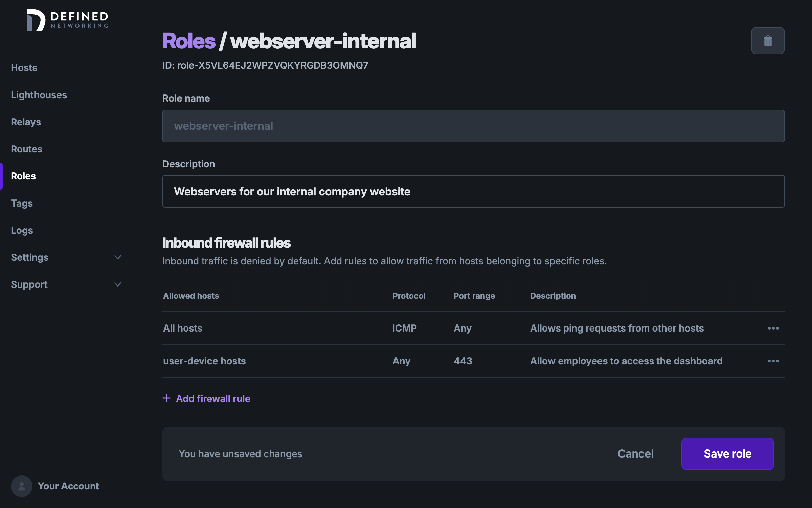The width and height of the screenshot is (812, 508).
Task: Add a new firewall rule
Action: (x=206, y=398)
